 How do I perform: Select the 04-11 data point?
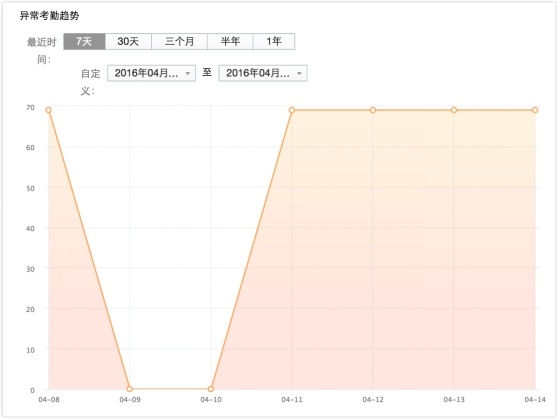[x=292, y=110]
